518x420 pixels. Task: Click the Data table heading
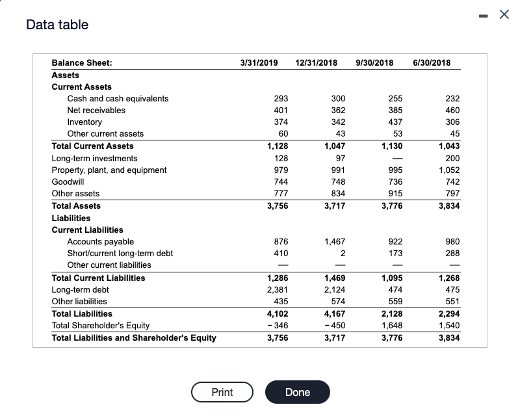[x=57, y=25]
